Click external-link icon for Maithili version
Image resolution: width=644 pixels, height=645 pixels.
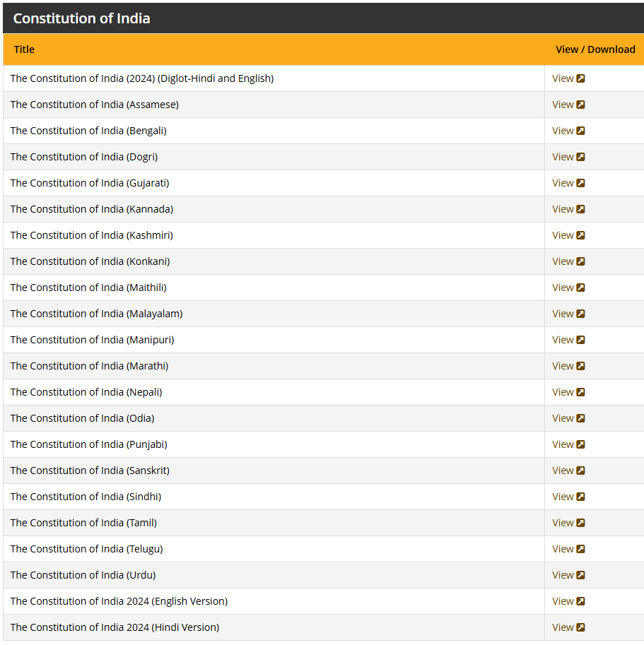pos(580,288)
